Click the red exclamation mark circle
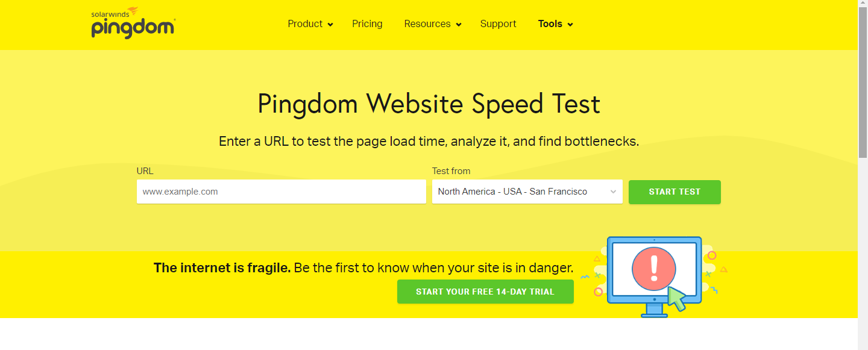Screen dimensions: 868x350 tap(654, 269)
